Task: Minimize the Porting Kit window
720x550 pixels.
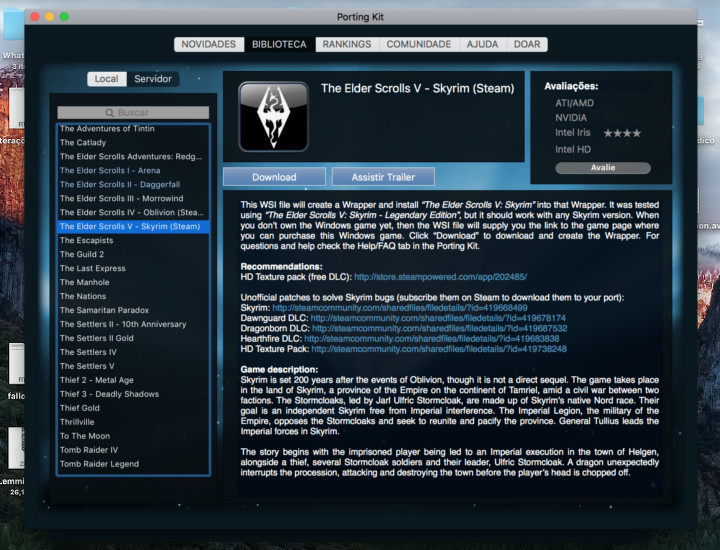Action: pyautogui.click(x=50, y=17)
